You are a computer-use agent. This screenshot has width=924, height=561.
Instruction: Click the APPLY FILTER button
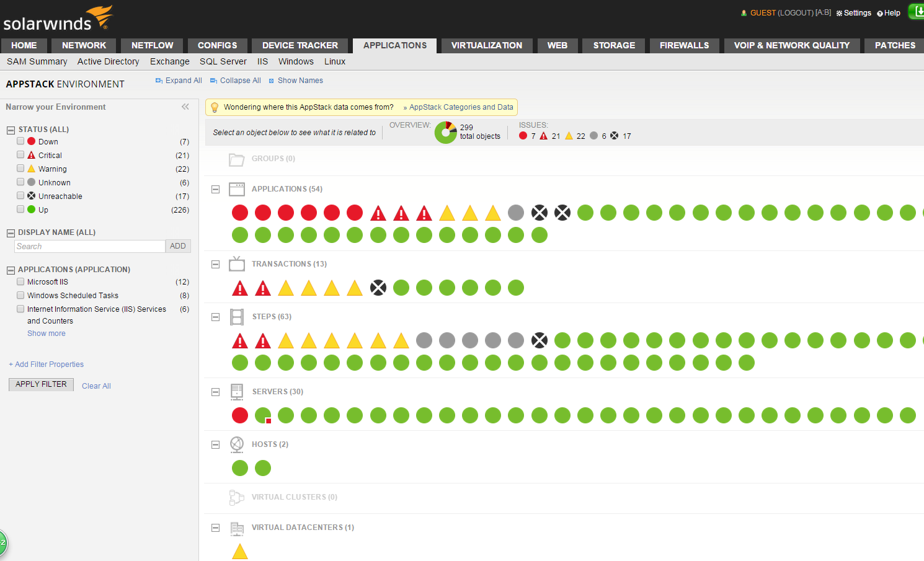41,384
